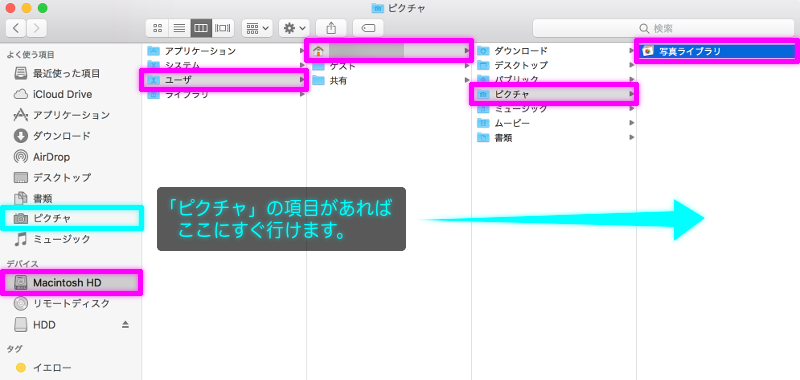Open 書類 in the sidebar
This screenshot has height=380, width=800.
(71, 198)
